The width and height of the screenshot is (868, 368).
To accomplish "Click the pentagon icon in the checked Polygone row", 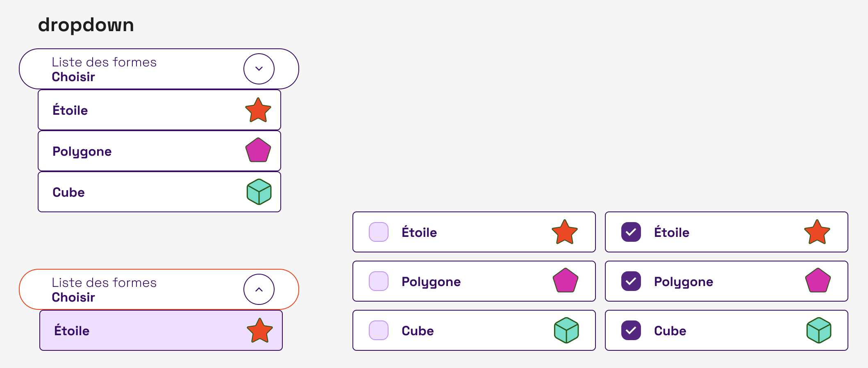I will (x=818, y=281).
